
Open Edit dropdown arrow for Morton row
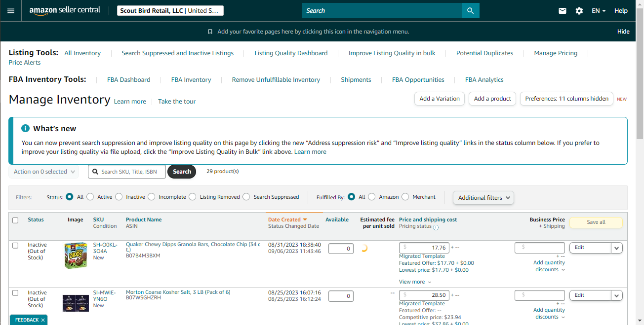click(x=617, y=295)
